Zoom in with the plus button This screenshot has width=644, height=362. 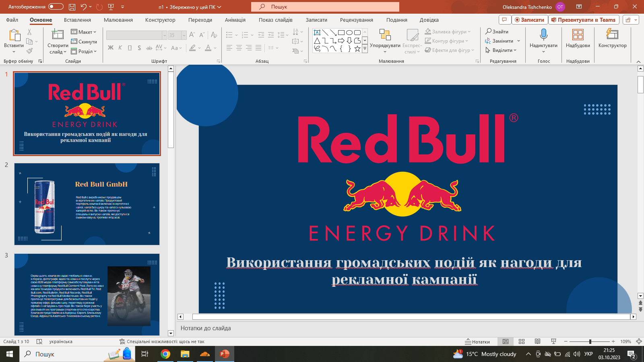click(x=613, y=341)
